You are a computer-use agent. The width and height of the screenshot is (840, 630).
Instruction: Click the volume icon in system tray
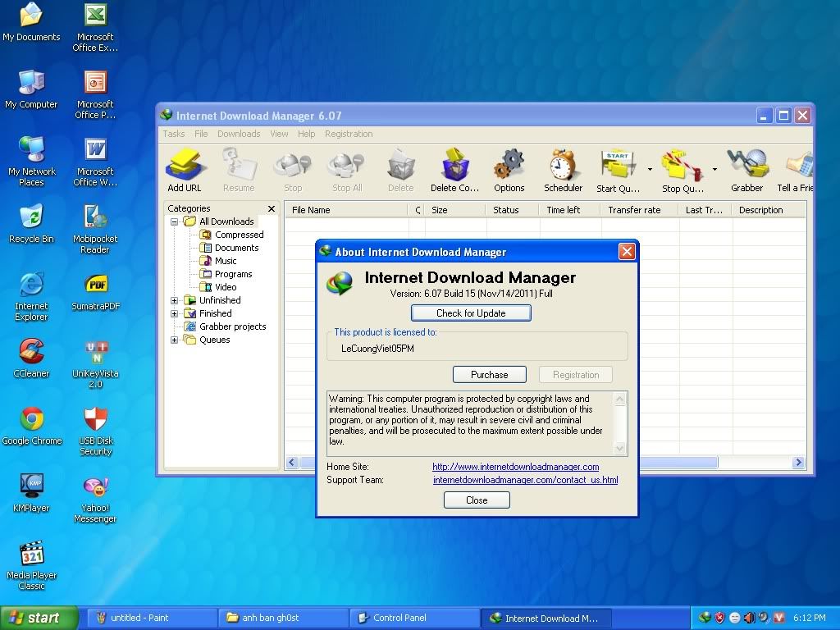tap(749, 619)
